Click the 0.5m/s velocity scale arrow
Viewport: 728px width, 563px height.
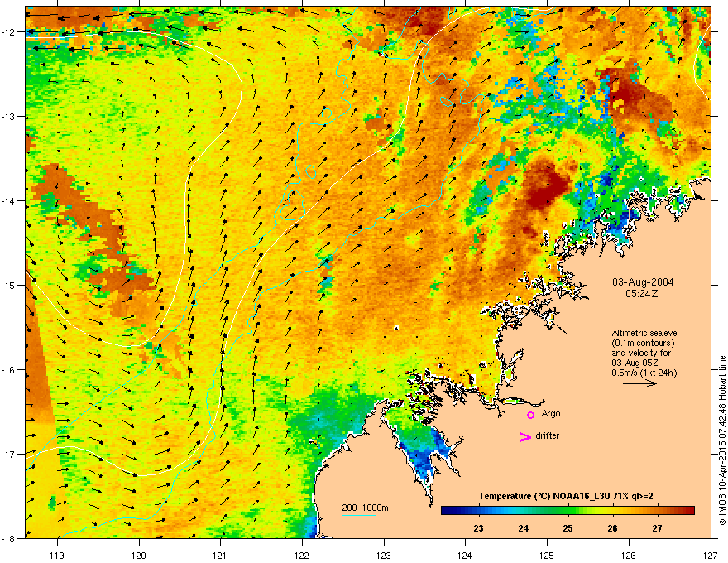639,383
